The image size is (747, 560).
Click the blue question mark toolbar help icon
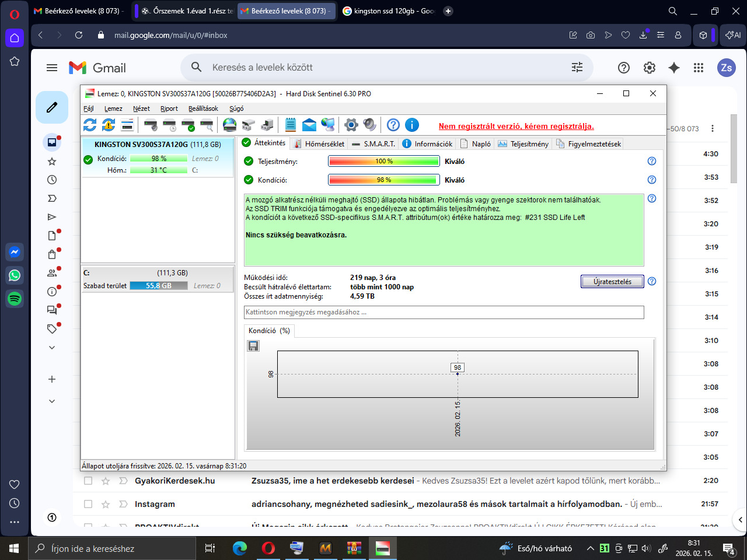tap(393, 125)
